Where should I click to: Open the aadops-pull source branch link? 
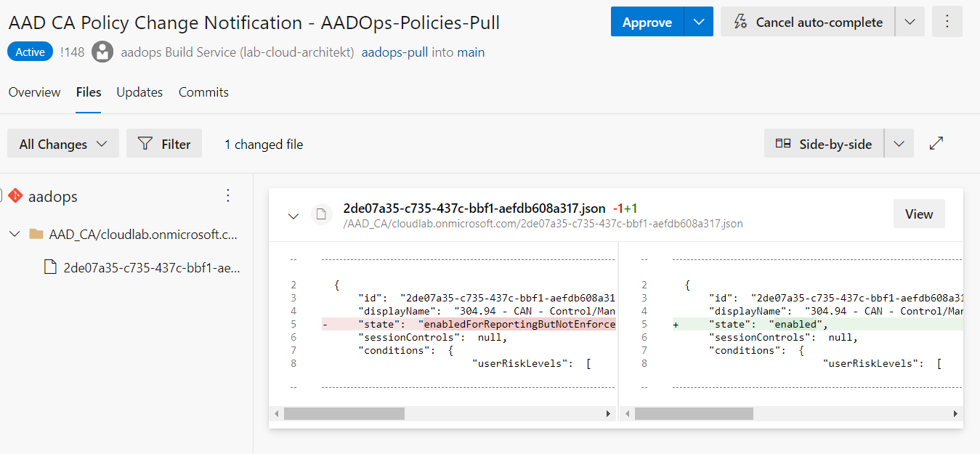pyautogui.click(x=394, y=52)
